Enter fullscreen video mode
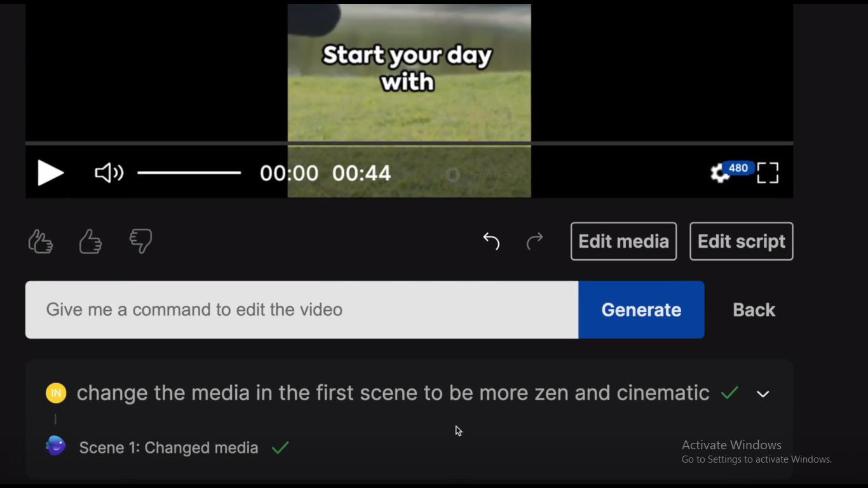This screenshot has width=868, height=488. point(768,173)
